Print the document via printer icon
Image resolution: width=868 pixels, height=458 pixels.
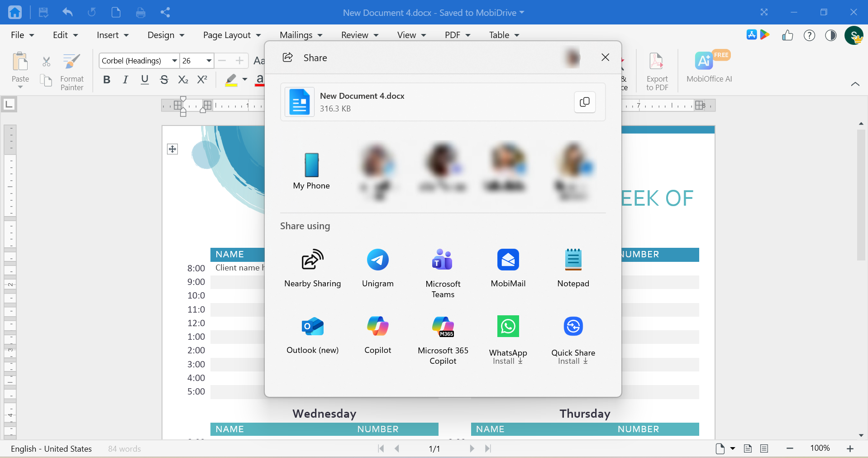click(x=141, y=12)
